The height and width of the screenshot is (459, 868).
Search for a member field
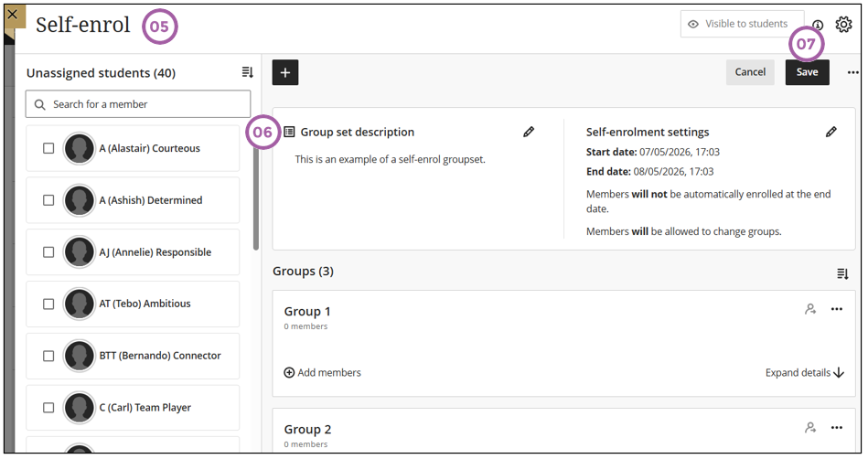coord(138,104)
